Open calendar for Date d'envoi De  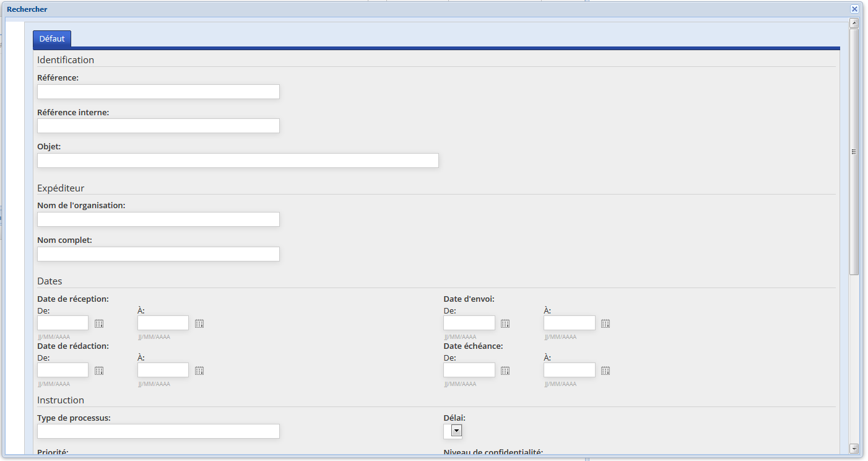click(505, 323)
